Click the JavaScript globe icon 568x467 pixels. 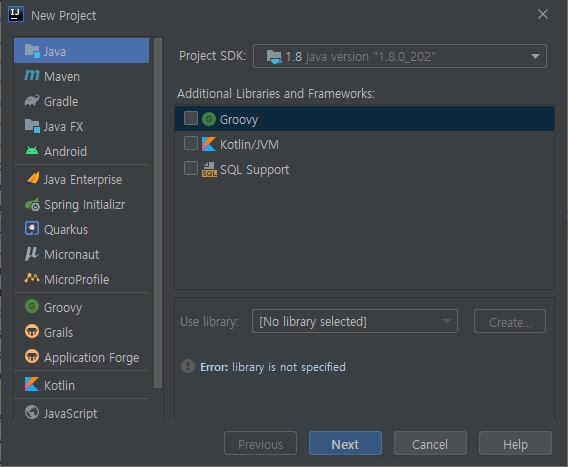(x=32, y=412)
